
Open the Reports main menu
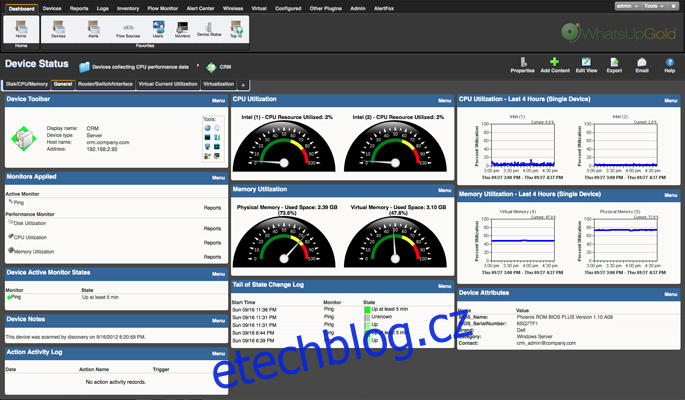pyautogui.click(x=79, y=8)
